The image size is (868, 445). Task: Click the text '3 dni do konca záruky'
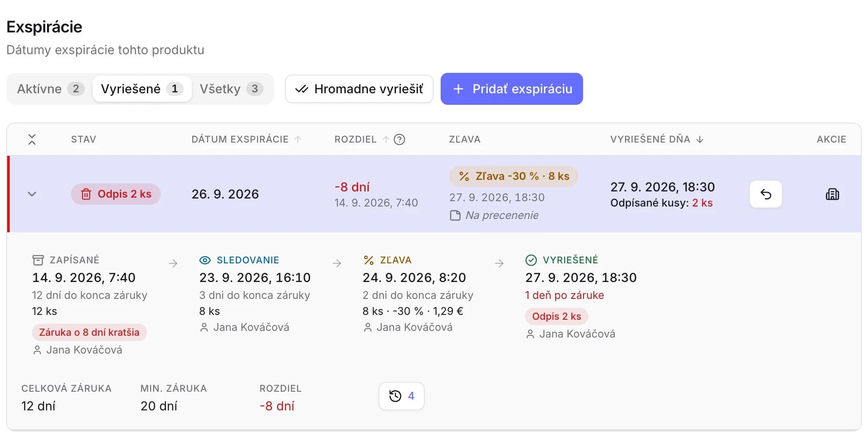(255, 295)
